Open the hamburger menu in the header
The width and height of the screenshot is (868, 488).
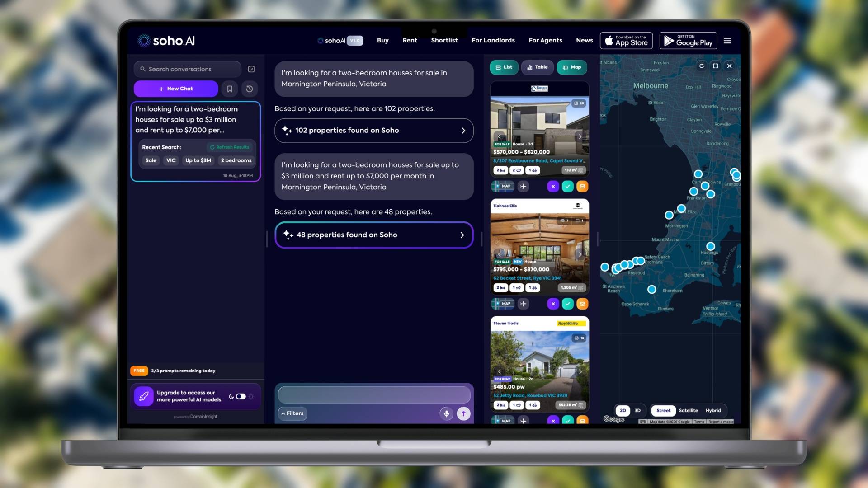coord(727,41)
